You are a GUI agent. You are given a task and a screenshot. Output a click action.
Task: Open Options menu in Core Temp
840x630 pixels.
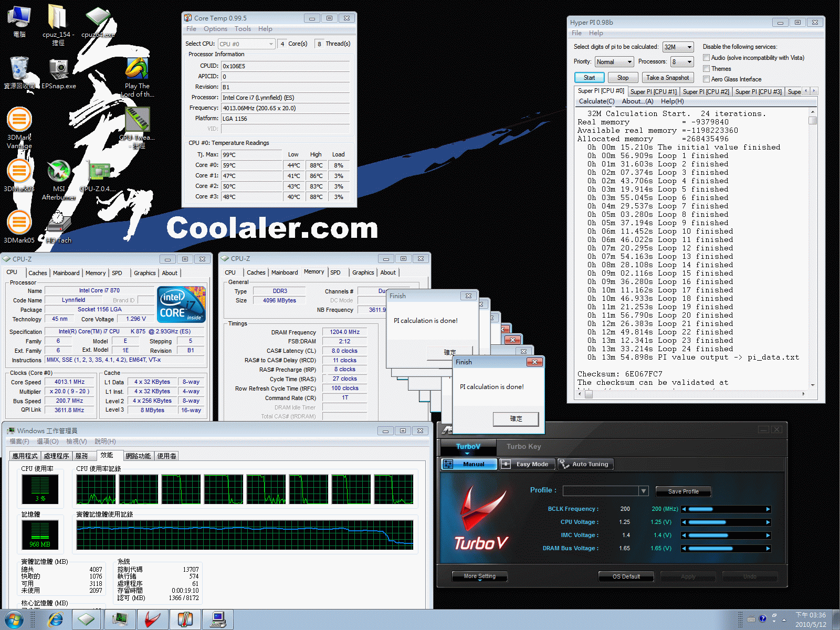215,29
